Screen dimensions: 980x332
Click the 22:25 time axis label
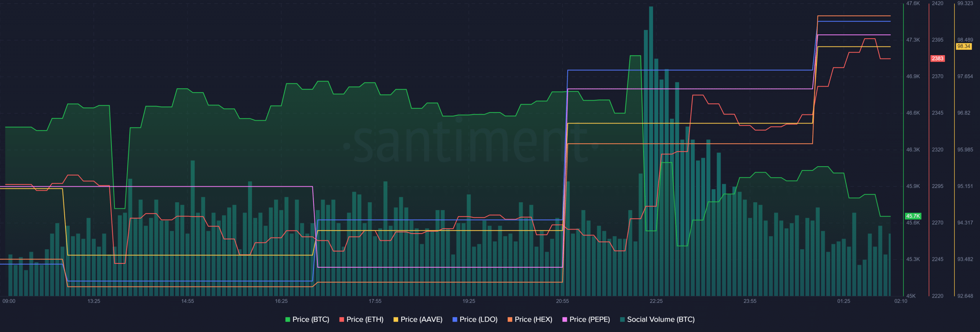point(656,301)
